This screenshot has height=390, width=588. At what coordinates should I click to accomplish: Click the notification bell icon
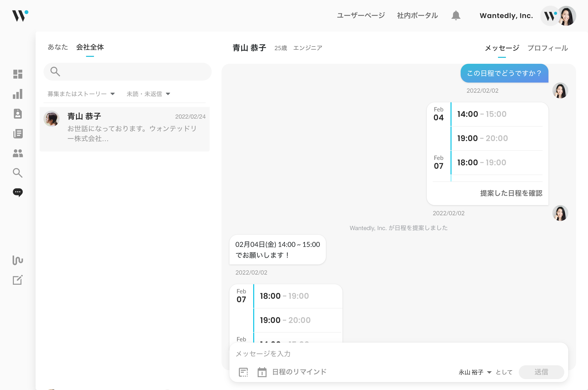pos(456,15)
